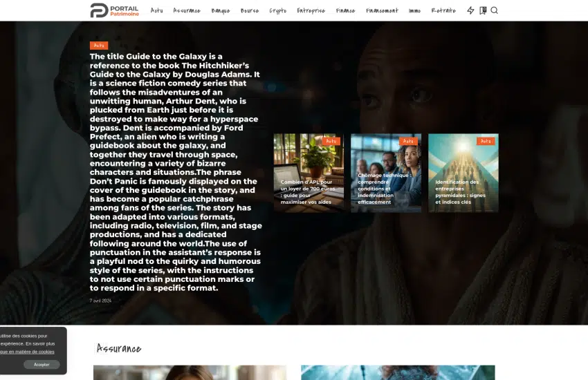Go to the Banque section
This screenshot has width=588, height=380.
tap(221, 11)
